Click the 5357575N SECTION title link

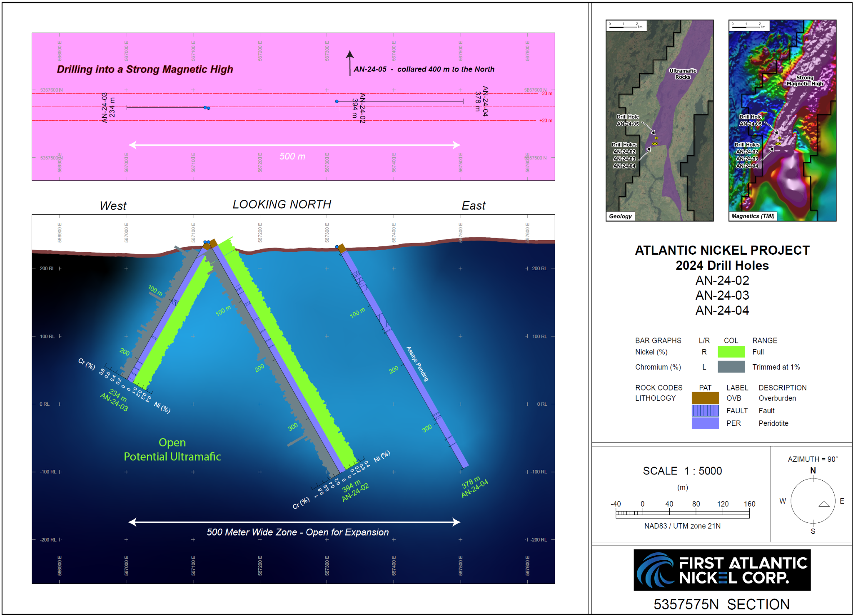tap(722, 604)
